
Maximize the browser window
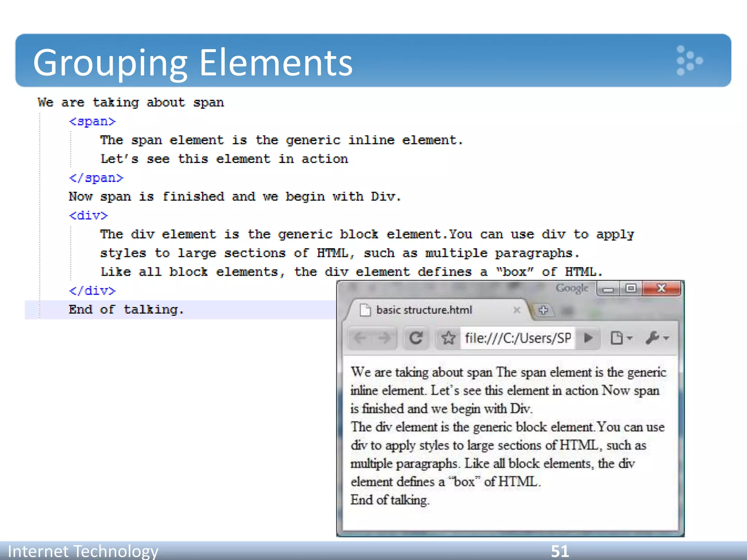coord(631,289)
